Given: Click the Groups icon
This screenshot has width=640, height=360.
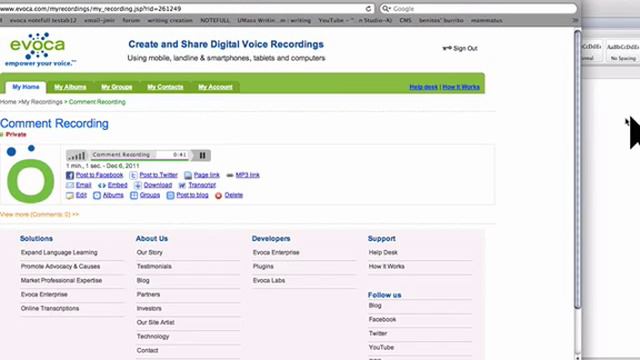Looking at the screenshot, I should [x=134, y=196].
